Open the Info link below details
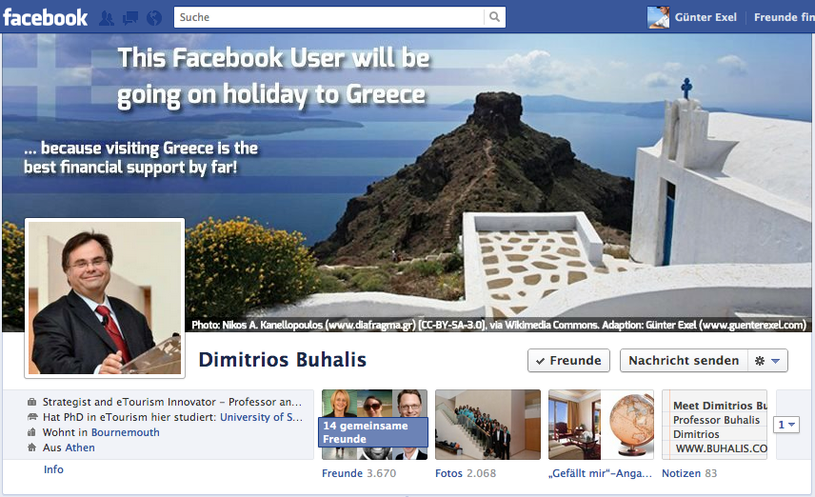Screen dimensions: 815x497 pos(54,469)
